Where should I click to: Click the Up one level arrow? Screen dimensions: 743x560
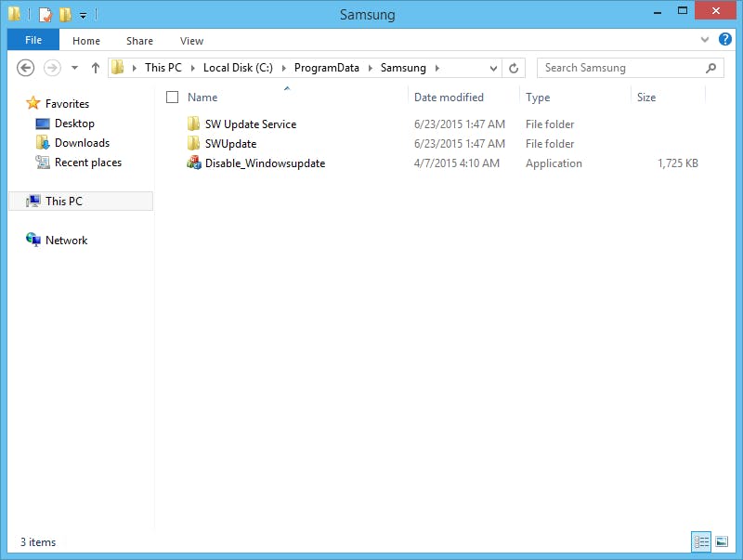(x=96, y=68)
